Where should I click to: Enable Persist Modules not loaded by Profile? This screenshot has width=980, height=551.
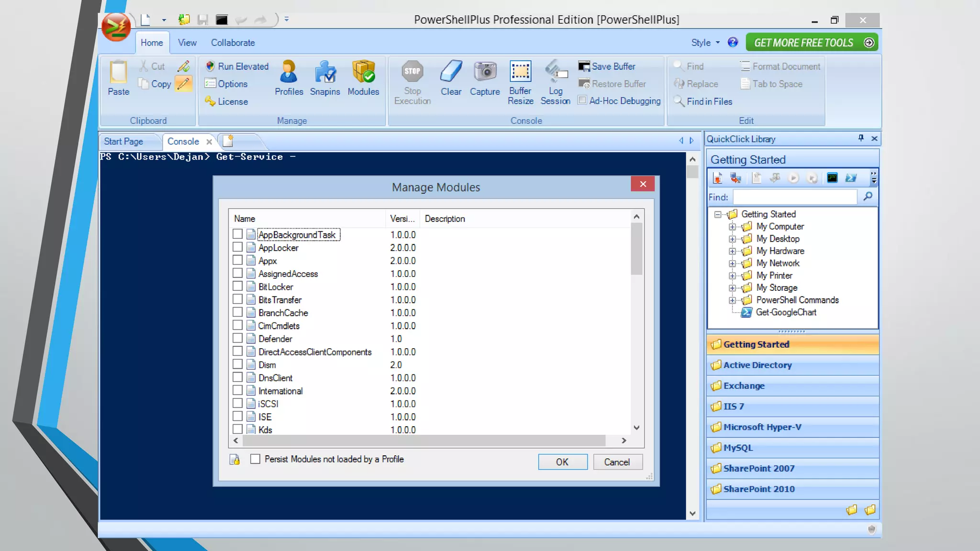coord(256,459)
